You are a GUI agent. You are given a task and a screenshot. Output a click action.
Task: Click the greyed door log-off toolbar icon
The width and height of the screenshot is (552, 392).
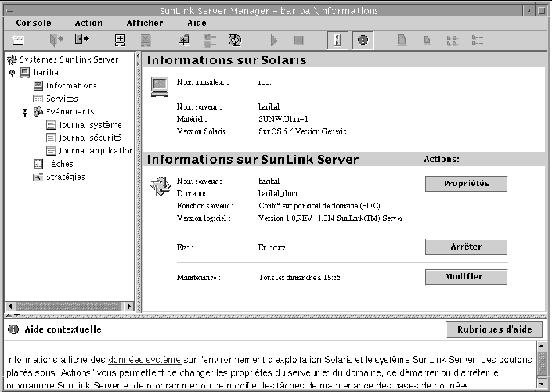(56, 40)
